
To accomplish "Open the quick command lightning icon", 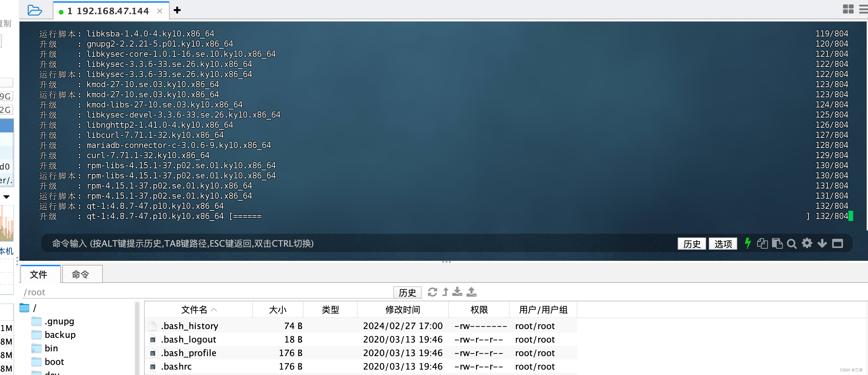I will pyautogui.click(x=748, y=244).
